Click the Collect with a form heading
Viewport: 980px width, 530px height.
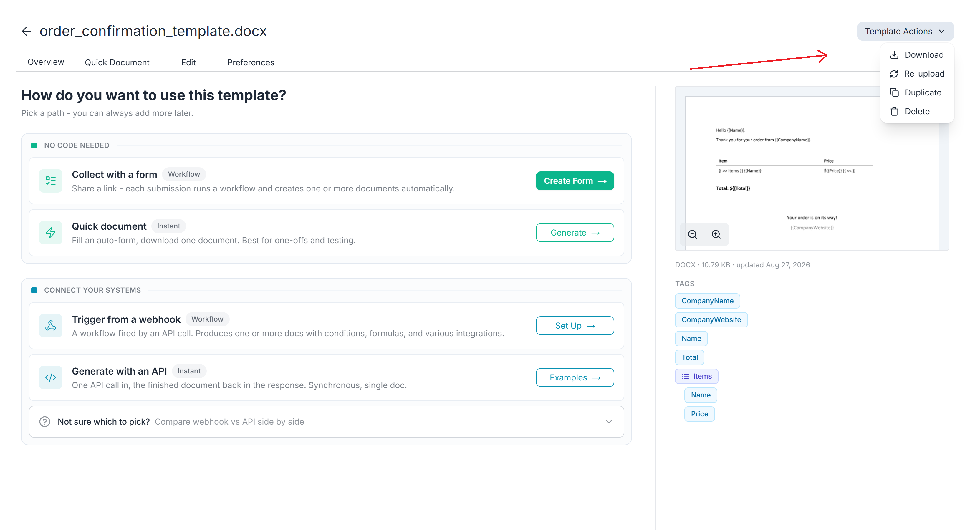pos(114,174)
